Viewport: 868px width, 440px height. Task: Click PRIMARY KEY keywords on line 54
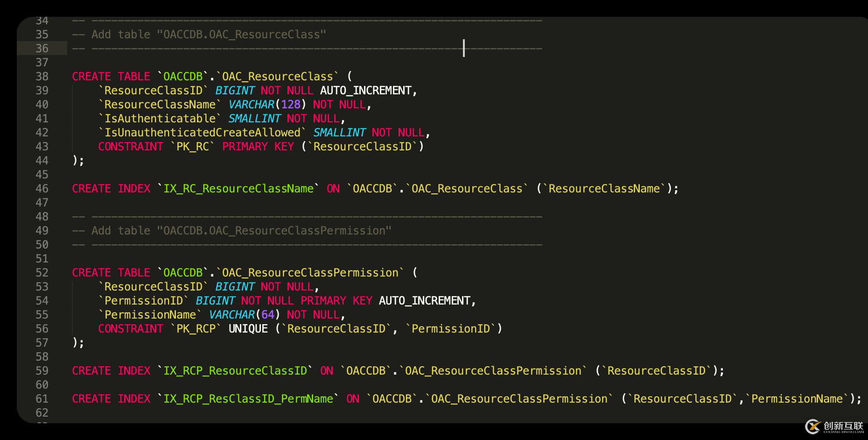click(336, 301)
